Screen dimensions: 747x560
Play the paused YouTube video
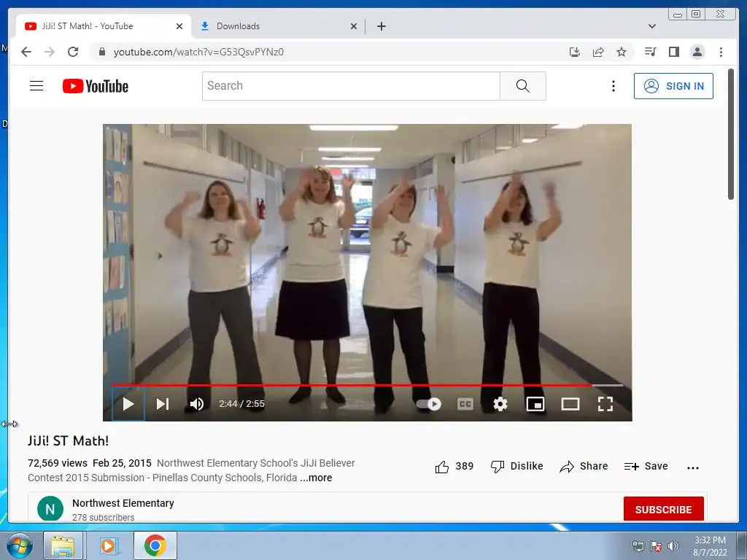coord(128,404)
